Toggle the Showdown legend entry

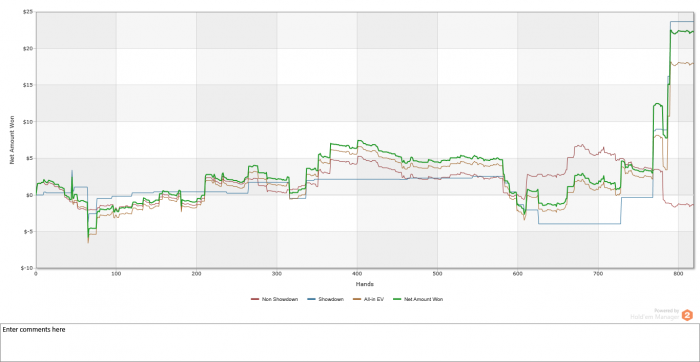point(325,299)
